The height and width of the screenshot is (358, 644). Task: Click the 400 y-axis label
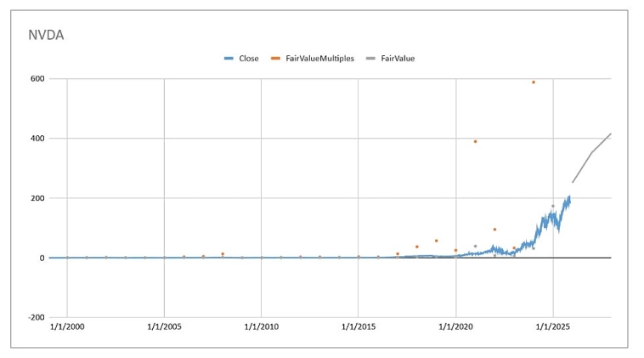point(37,139)
